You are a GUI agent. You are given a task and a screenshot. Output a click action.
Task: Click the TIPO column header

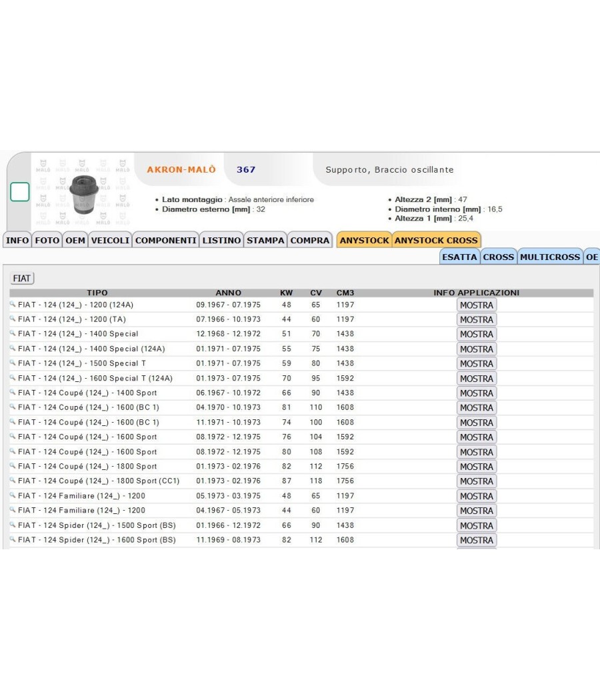pos(97,293)
